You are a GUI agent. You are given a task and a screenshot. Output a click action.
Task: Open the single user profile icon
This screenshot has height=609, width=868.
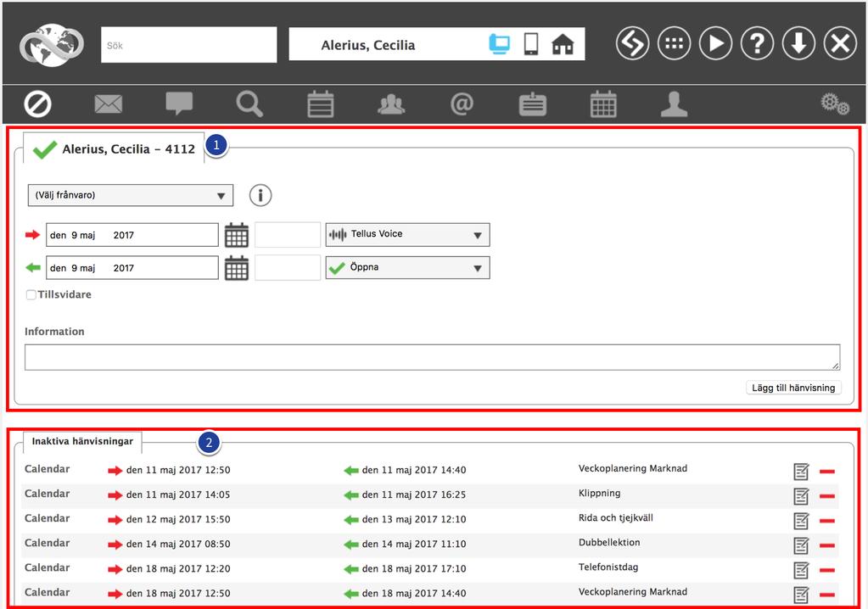pos(674,104)
